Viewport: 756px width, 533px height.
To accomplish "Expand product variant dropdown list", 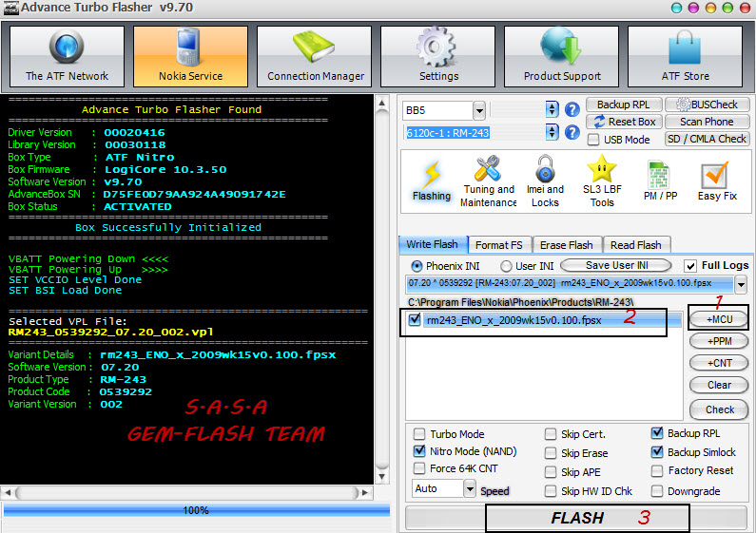I will (x=741, y=284).
